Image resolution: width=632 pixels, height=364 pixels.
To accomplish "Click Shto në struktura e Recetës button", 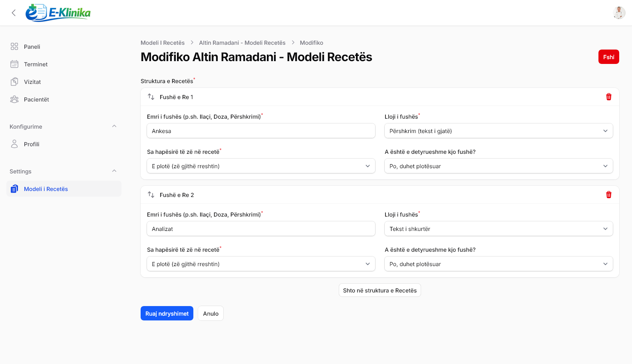I will [x=380, y=290].
